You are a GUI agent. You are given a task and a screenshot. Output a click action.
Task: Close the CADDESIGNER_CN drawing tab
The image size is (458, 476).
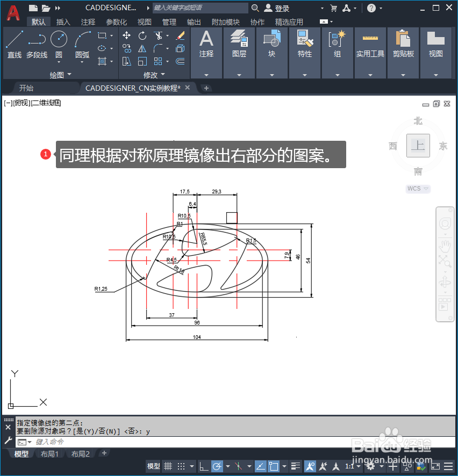[x=188, y=88]
